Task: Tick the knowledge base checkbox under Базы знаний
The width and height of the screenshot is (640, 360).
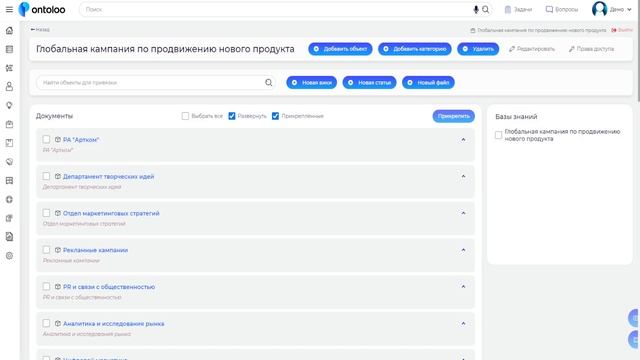Action: (498, 135)
